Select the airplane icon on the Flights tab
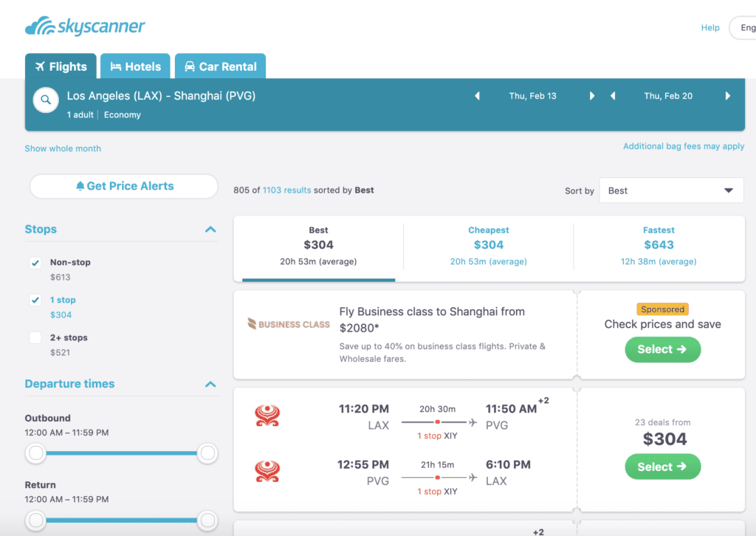 pos(40,66)
